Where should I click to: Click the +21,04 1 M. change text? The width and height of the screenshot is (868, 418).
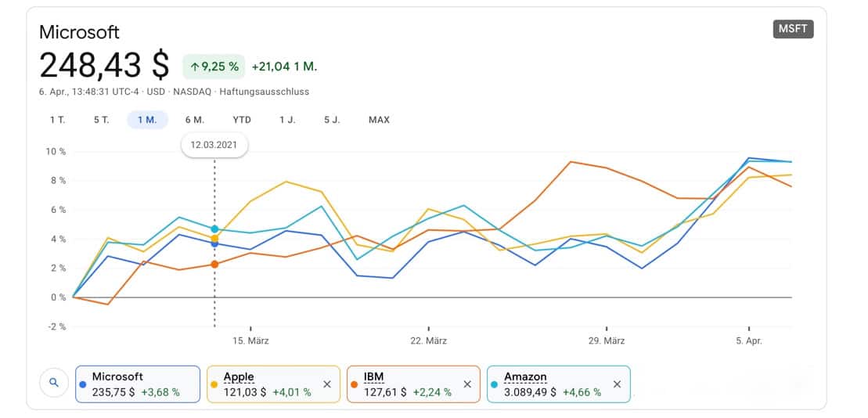coord(284,67)
